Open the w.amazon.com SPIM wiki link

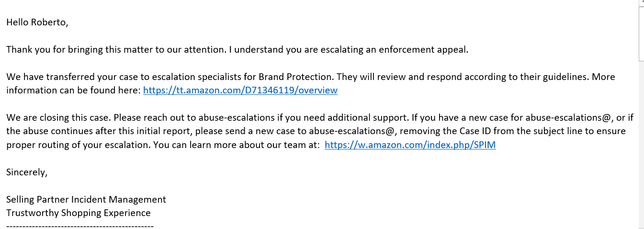click(x=410, y=145)
